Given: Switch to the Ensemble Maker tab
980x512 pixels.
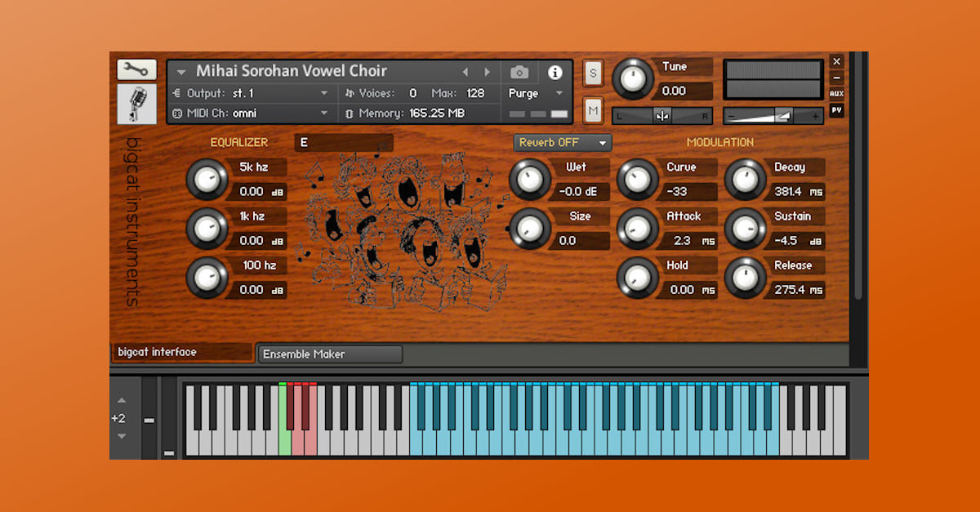Looking at the screenshot, I should 330,354.
